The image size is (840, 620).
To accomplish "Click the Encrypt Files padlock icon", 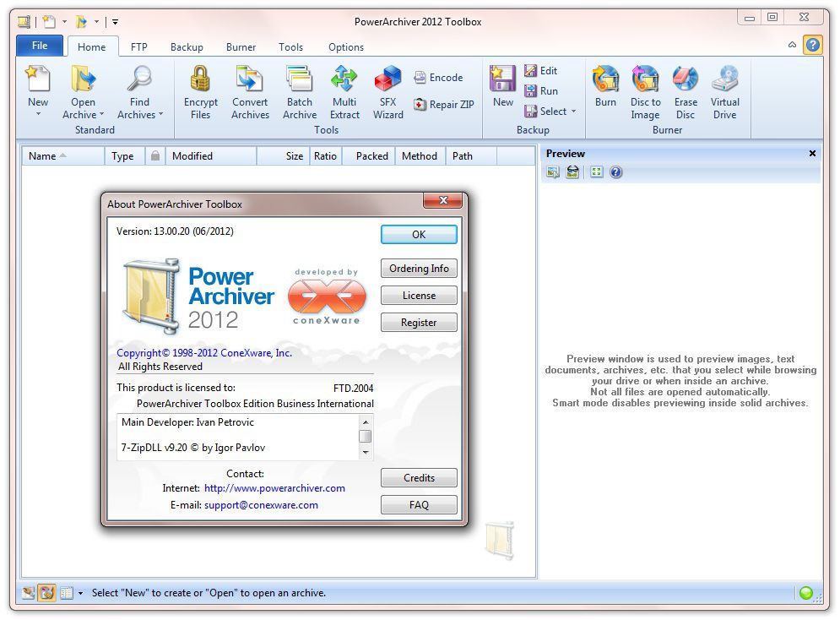I will (x=200, y=81).
